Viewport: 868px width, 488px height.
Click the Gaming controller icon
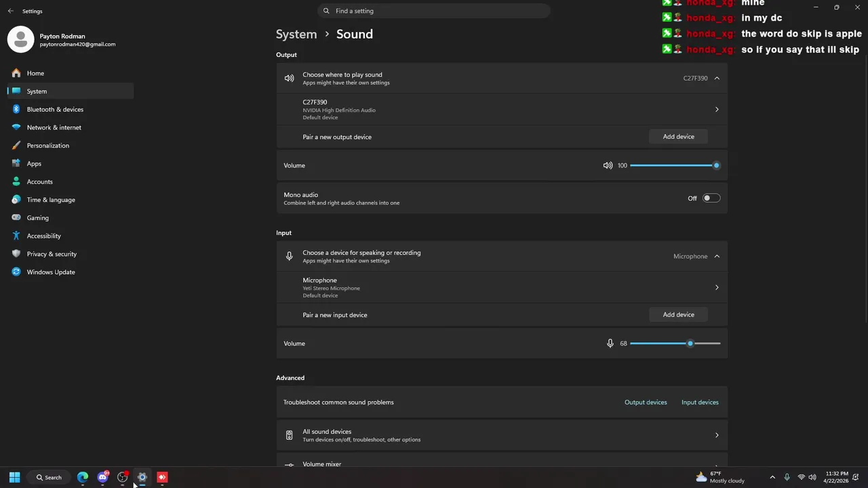tap(16, 218)
